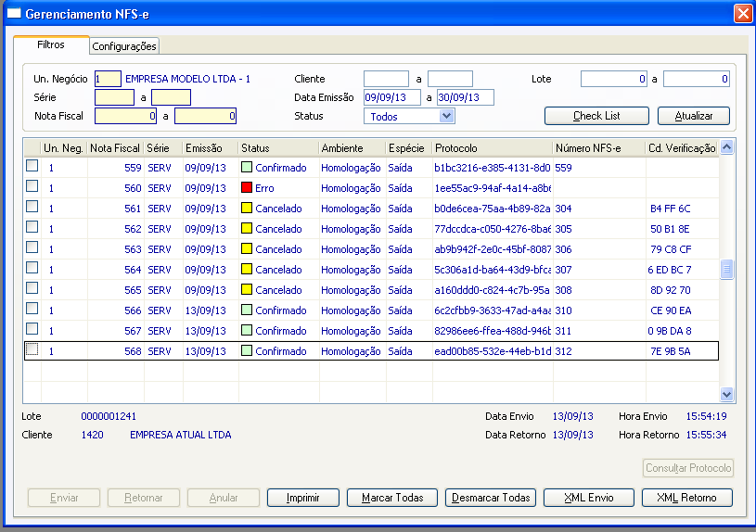
Task: Click the yellow Cancelado swatch of nota 563
Action: tap(247, 248)
